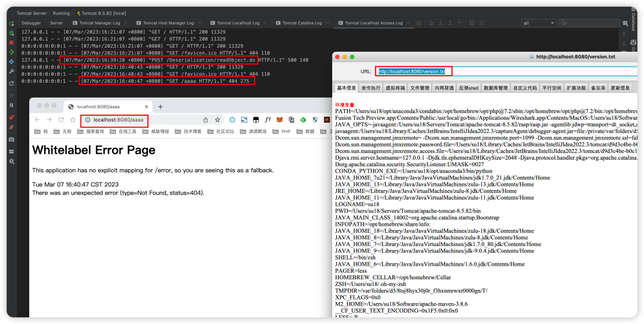
Task: Click the Mute Breakpoints icon
Action: click(x=11, y=127)
